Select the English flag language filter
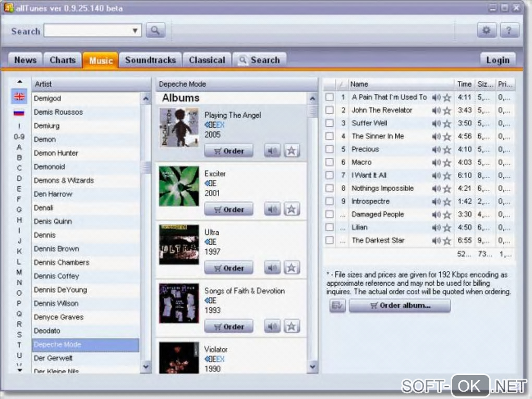 [x=19, y=96]
